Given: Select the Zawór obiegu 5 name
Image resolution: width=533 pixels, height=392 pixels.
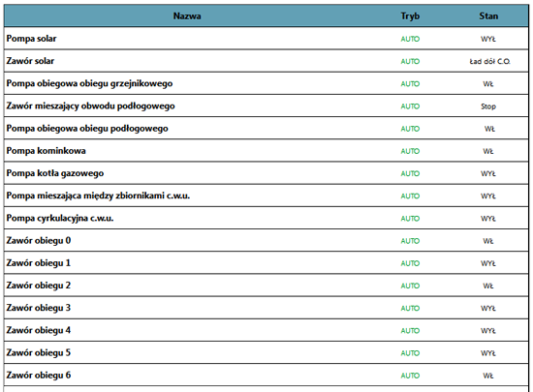Looking at the screenshot, I should (39, 352).
